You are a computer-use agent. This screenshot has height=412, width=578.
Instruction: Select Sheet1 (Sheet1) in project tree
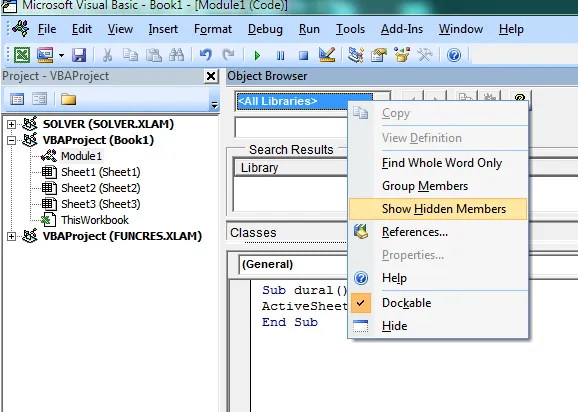[101, 172]
